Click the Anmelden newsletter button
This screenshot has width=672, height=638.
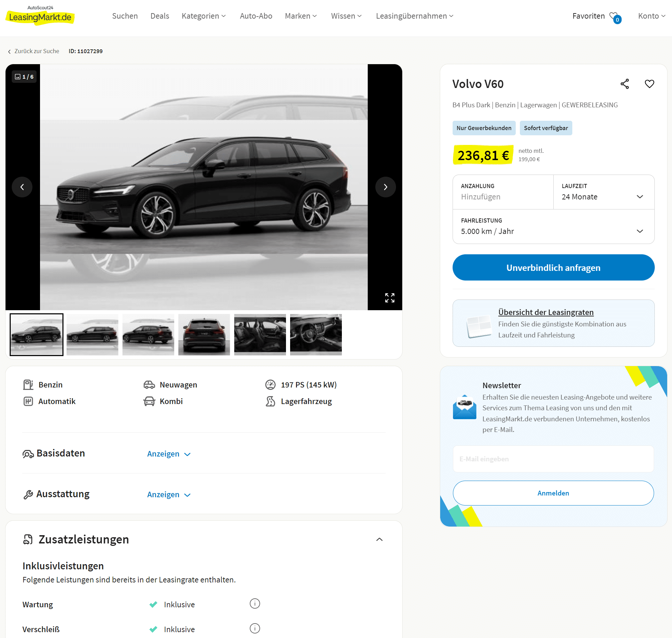coord(553,493)
